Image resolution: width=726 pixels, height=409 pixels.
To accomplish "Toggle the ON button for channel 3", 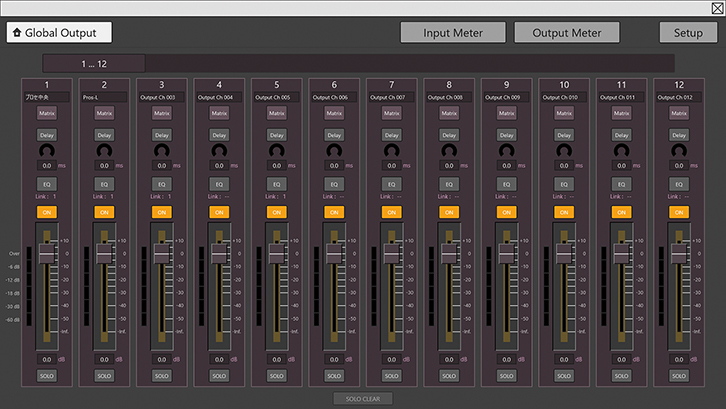I will click(x=162, y=212).
